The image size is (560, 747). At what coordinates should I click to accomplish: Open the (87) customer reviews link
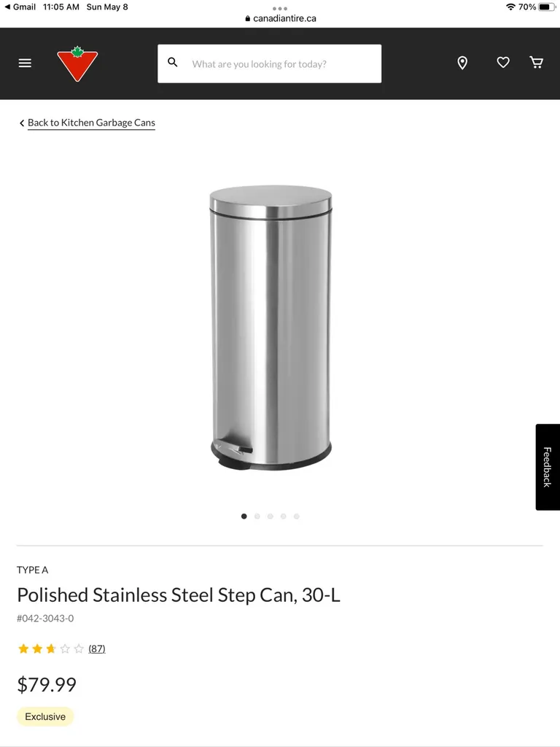(x=97, y=649)
